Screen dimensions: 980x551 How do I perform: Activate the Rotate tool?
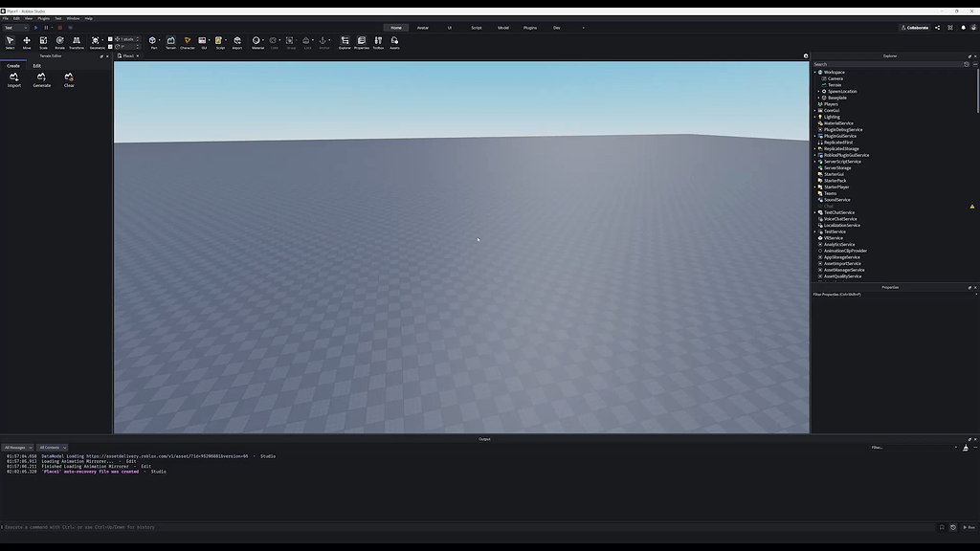(60, 42)
